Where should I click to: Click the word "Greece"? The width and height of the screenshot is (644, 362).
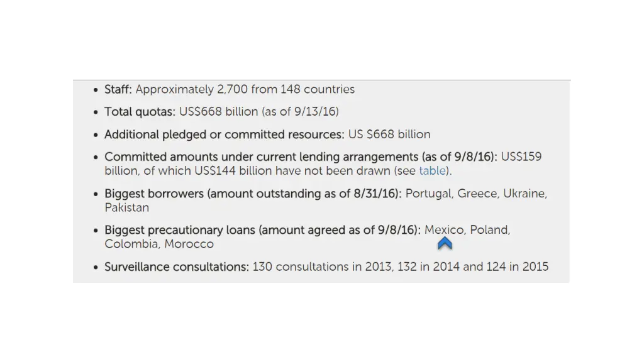coord(477,194)
